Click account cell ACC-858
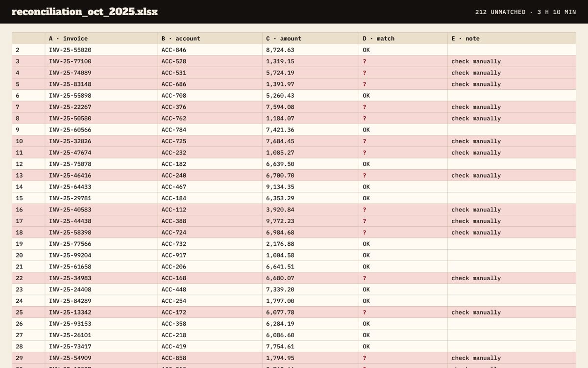Image resolution: width=588 pixels, height=368 pixels. tap(210, 358)
